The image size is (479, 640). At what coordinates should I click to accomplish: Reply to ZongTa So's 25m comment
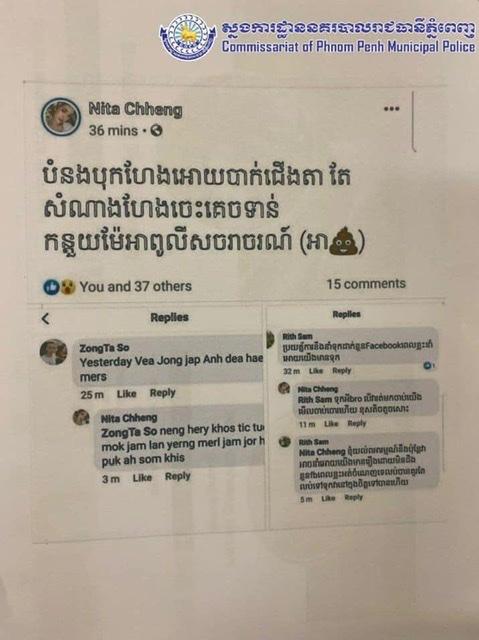tap(162, 393)
